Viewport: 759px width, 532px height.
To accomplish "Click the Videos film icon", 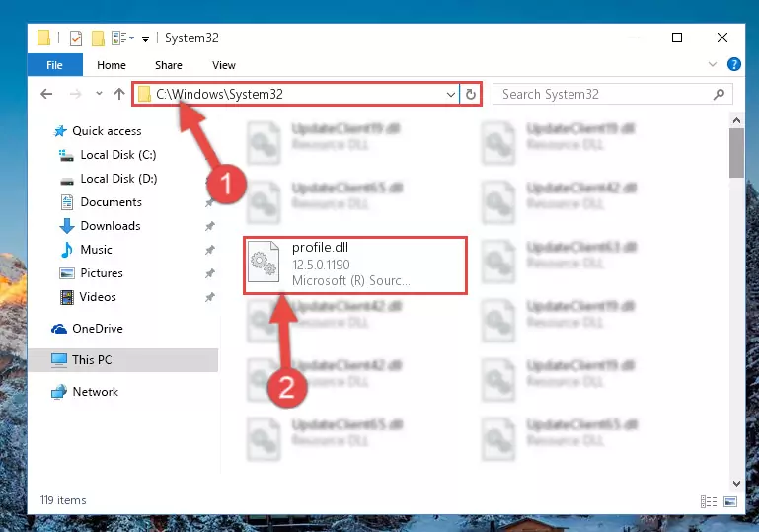I will (67, 297).
